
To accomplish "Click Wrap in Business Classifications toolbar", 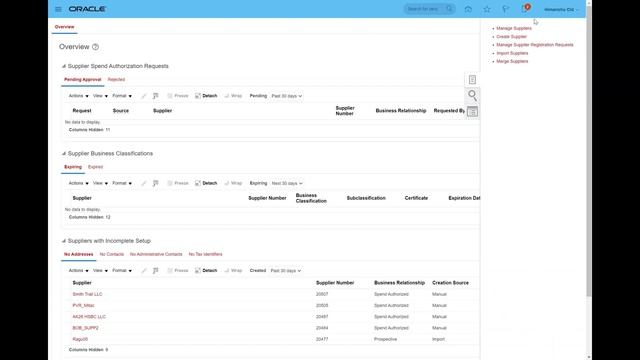I will point(233,183).
